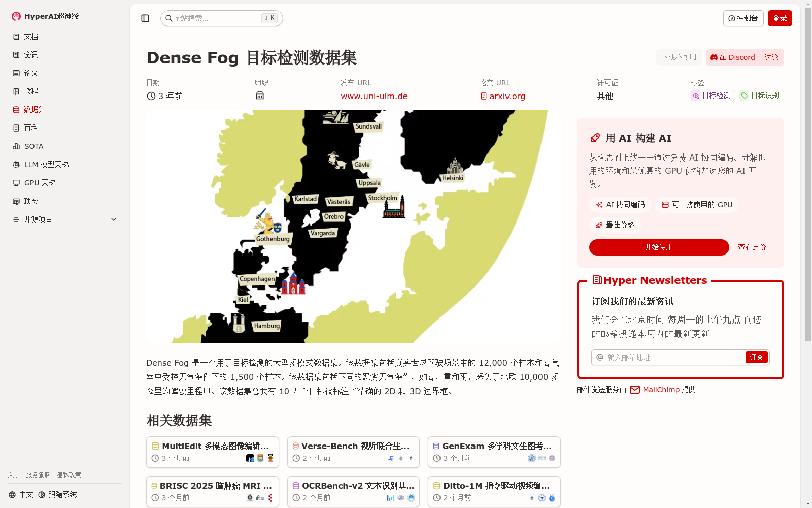Open the 控制台 button

click(743, 18)
